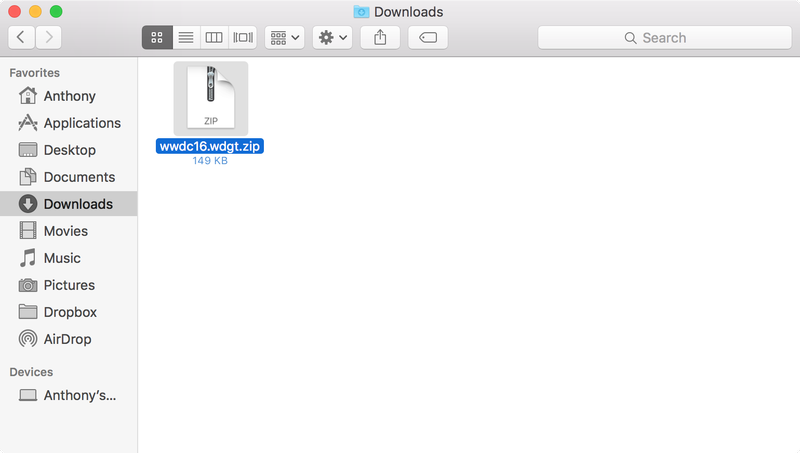Image resolution: width=800 pixels, height=453 pixels.
Task: Open AirDrop in sidebar
Action: click(68, 339)
